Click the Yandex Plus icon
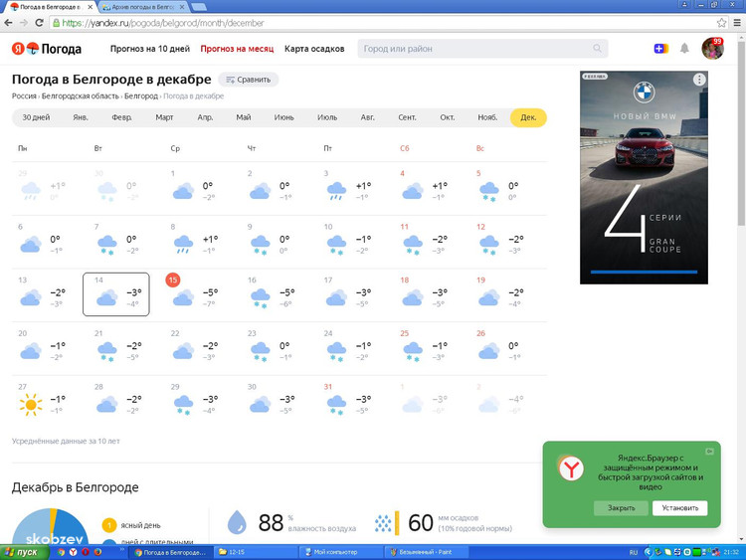The width and height of the screenshot is (746, 560). pos(660,48)
